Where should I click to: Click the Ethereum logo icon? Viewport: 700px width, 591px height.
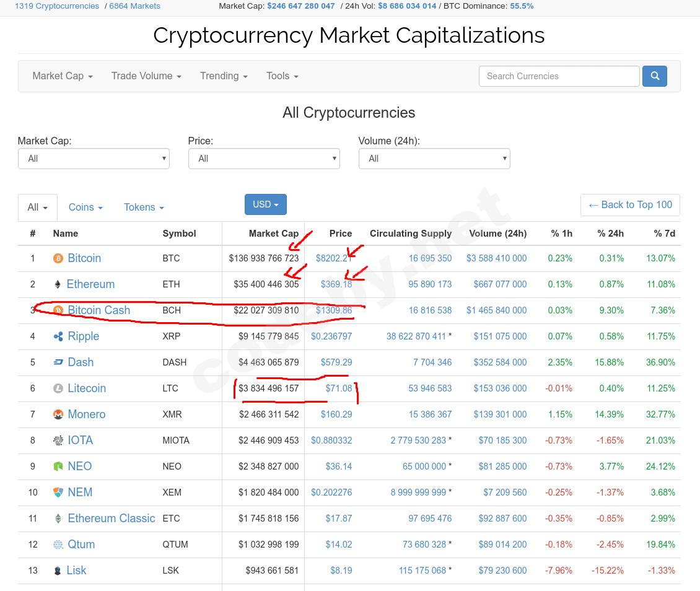tap(58, 284)
